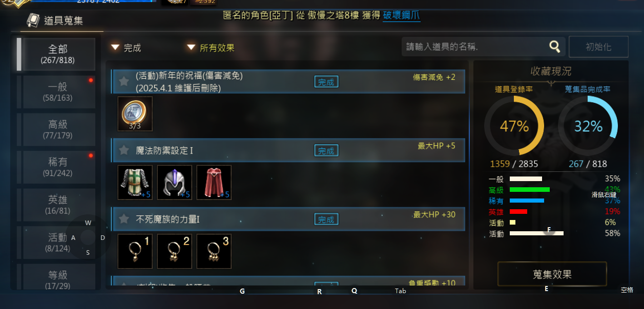Image resolution: width=644 pixels, height=309 pixels.
Task: Open the 完成 filter dropdown
Action: coord(126,48)
